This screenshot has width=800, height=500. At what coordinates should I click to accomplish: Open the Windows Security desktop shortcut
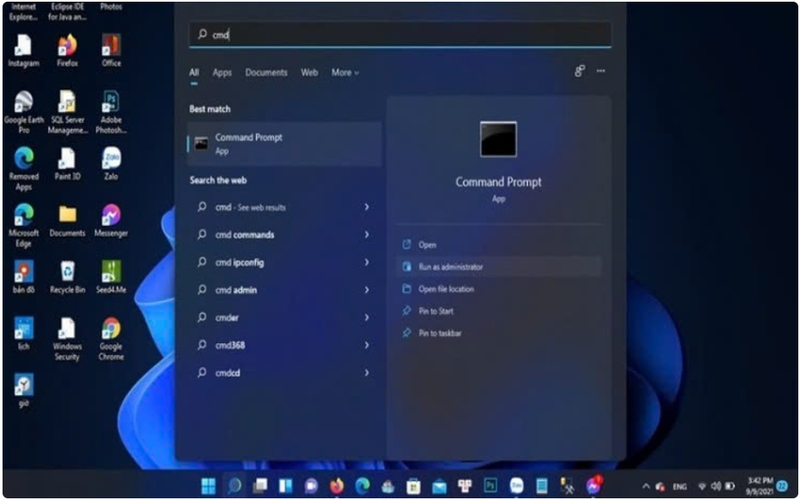pyautogui.click(x=67, y=339)
